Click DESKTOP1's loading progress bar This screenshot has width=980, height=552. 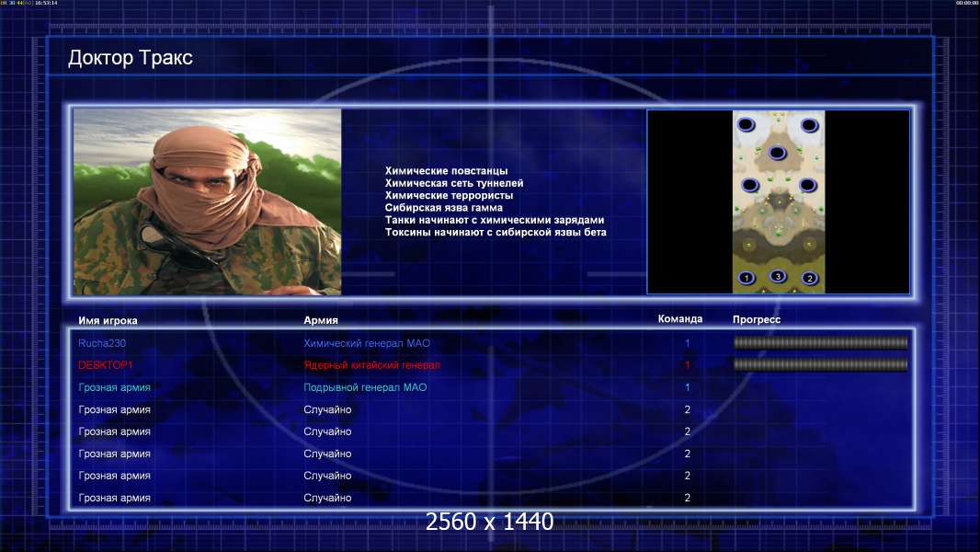pyautogui.click(x=820, y=364)
